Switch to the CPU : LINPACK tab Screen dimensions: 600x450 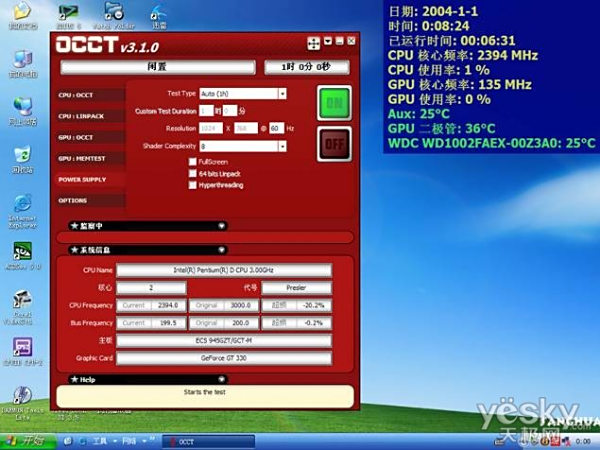click(x=90, y=116)
